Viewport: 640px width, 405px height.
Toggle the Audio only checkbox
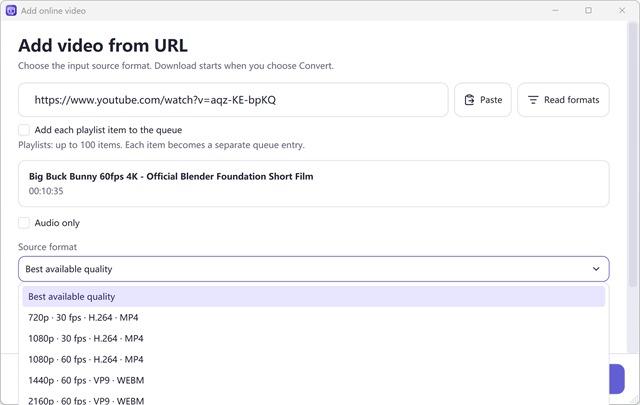click(24, 223)
